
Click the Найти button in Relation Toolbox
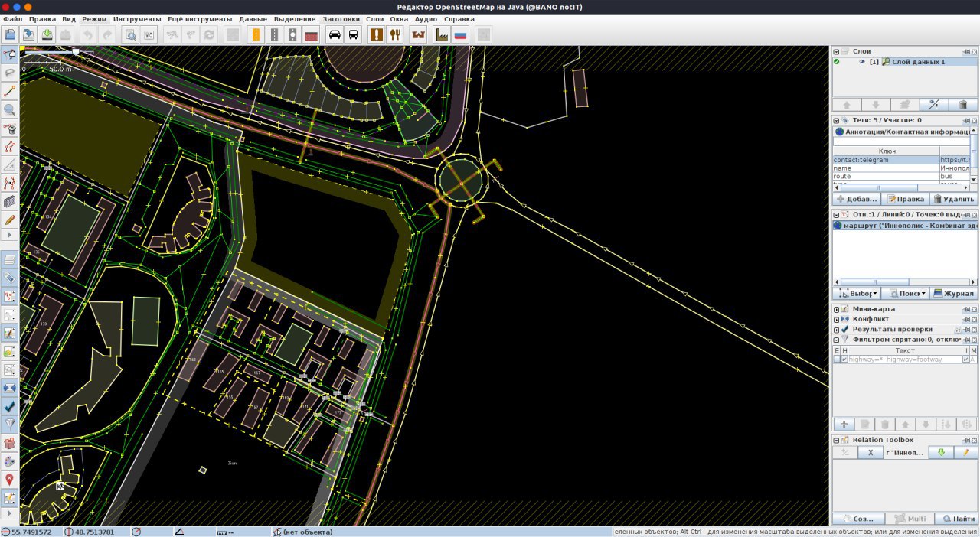[x=958, y=519]
